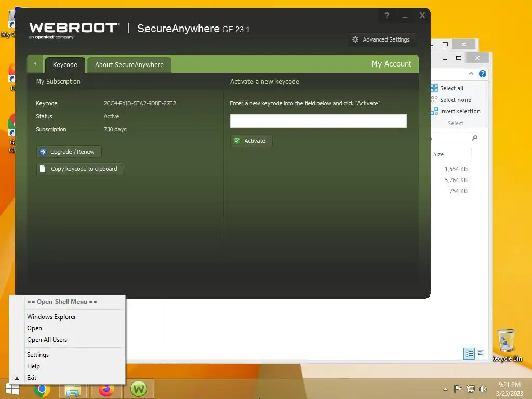Open Firefox from the taskbar
Screen dimensions: 532x399
point(106,390)
